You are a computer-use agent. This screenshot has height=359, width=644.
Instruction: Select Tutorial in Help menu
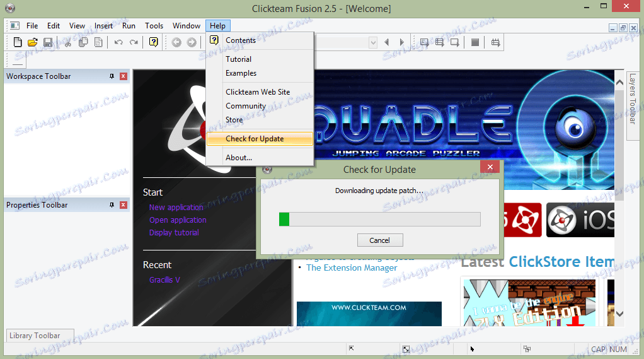tap(260, 59)
